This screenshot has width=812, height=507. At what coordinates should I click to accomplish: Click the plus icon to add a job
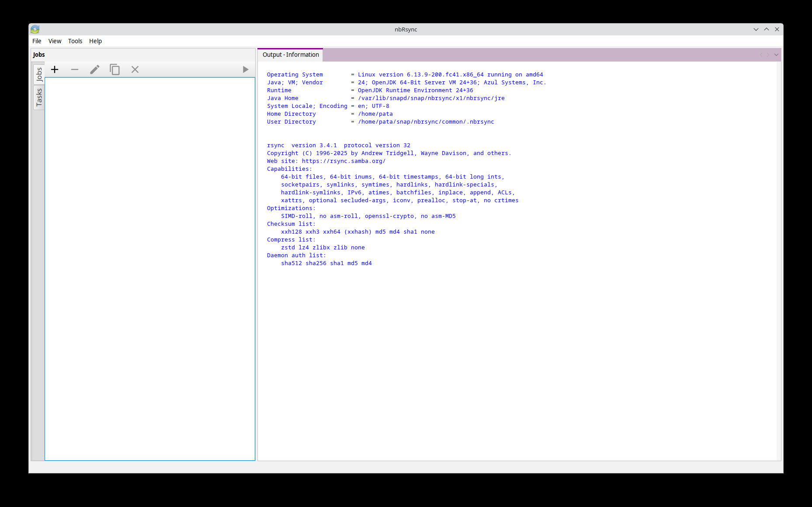coord(55,69)
